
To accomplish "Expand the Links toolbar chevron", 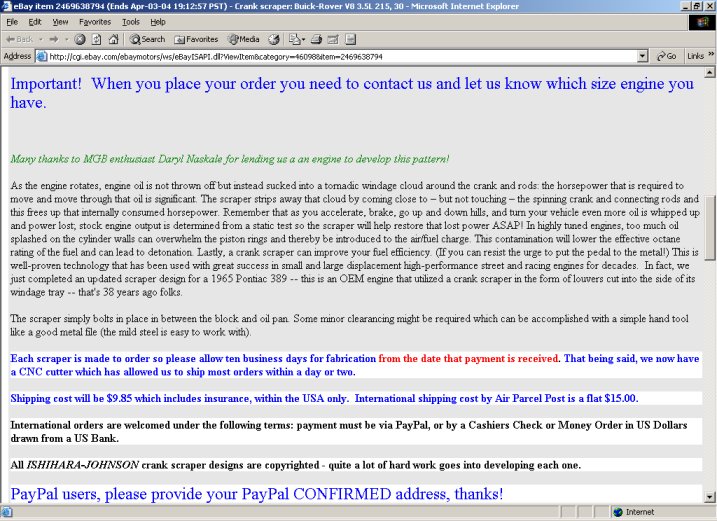I will (711, 54).
